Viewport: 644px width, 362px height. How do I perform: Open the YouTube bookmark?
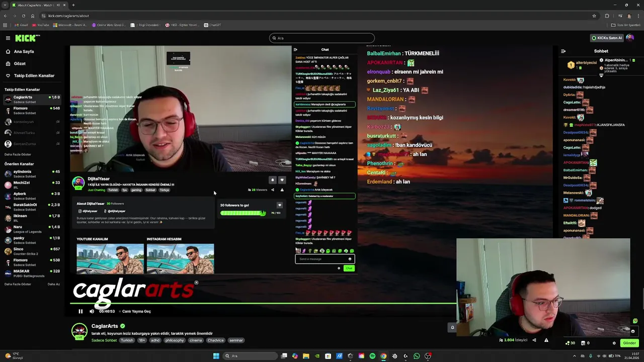click(41, 25)
